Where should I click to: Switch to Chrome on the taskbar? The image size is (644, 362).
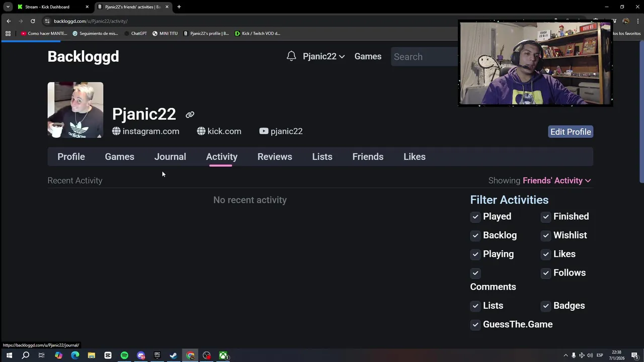[x=190, y=355]
